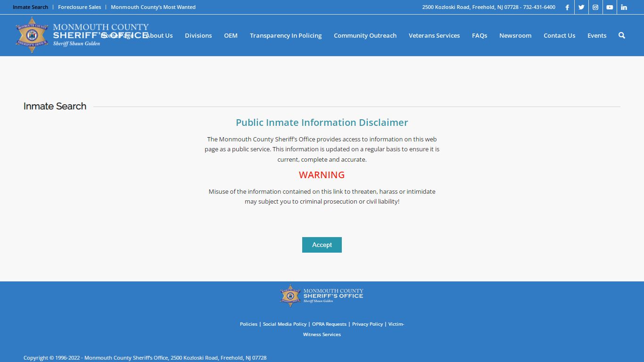Open the Privacy Policy footer link

click(367, 324)
